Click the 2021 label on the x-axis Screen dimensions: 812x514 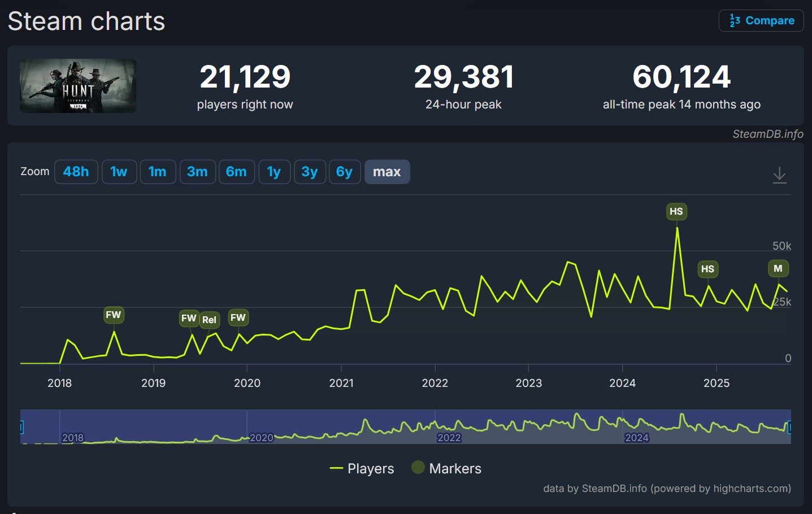point(341,383)
